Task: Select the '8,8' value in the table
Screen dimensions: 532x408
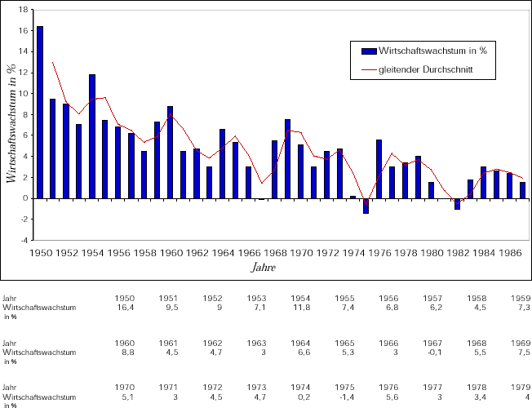Action: [x=127, y=352]
